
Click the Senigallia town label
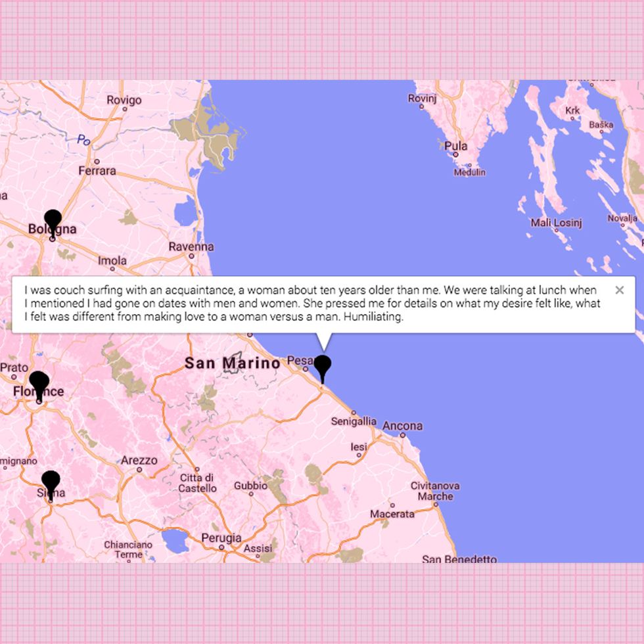pos(354,421)
